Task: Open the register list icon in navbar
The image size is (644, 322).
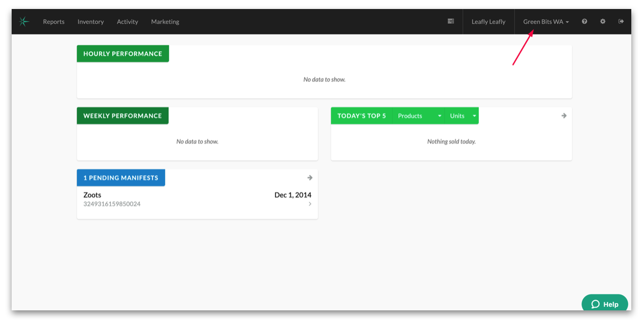Action: point(451,21)
